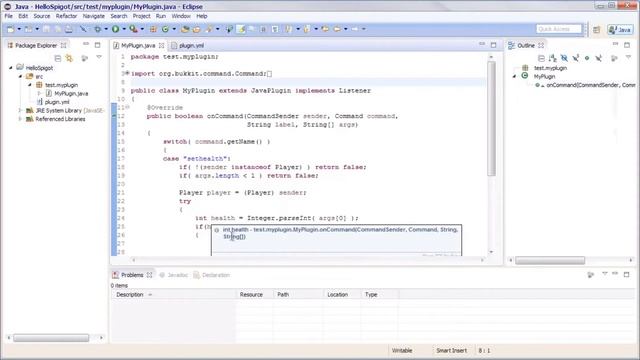The width and height of the screenshot is (640, 360).
Task: Switch to the Declaration tab
Action: [x=211, y=275]
